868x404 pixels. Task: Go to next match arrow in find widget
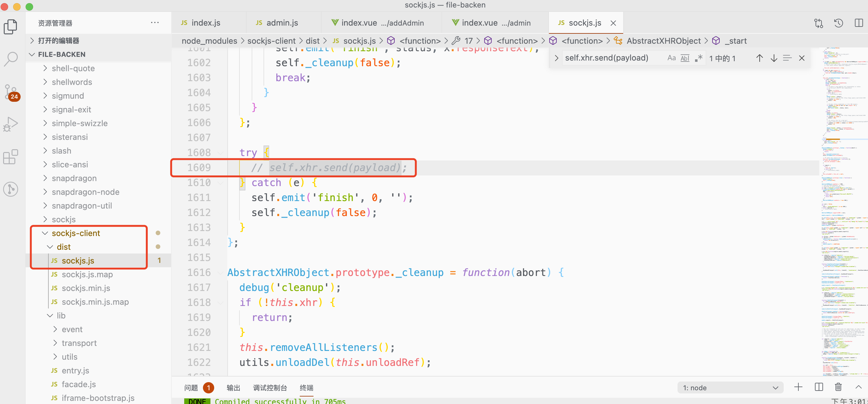pyautogui.click(x=774, y=58)
